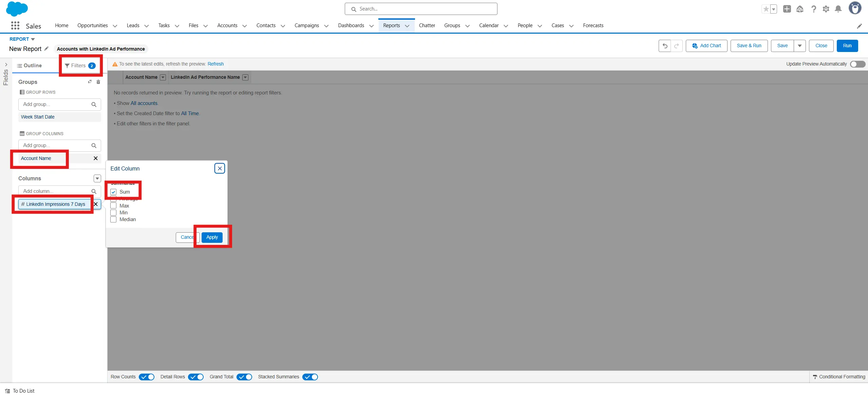Turn on Update Preview Automatically
The width and height of the screenshot is (868, 396).
click(x=857, y=64)
